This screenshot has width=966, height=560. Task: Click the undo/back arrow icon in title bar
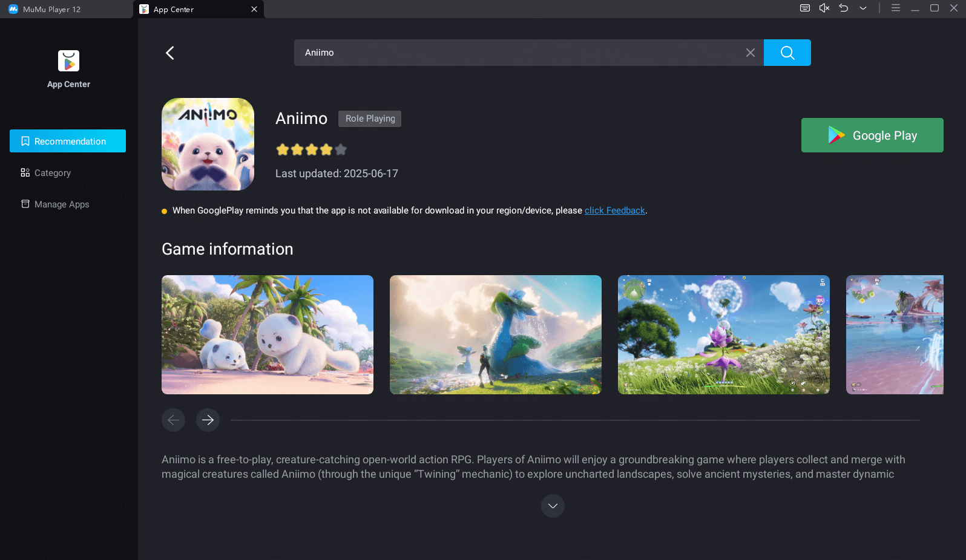point(844,8)
